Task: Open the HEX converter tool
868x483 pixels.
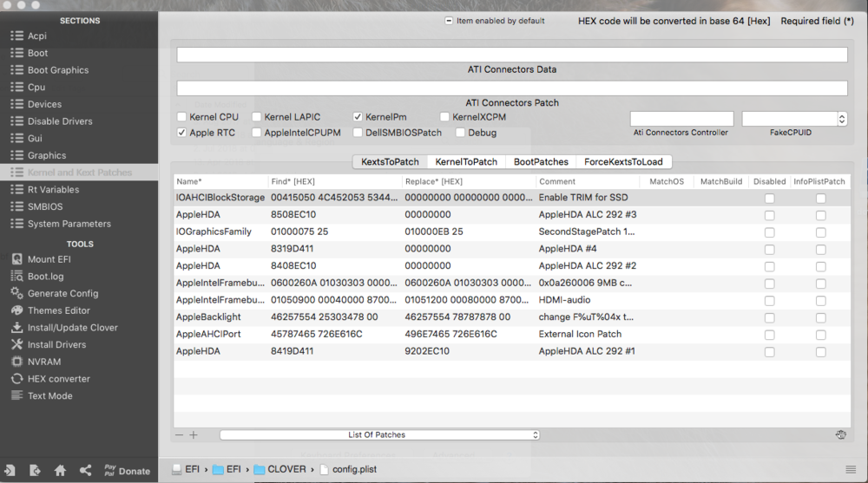Action: [59, 379]
